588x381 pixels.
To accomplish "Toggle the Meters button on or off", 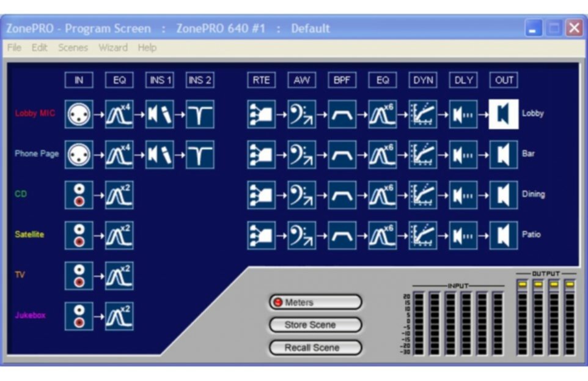I will [315, 302].
